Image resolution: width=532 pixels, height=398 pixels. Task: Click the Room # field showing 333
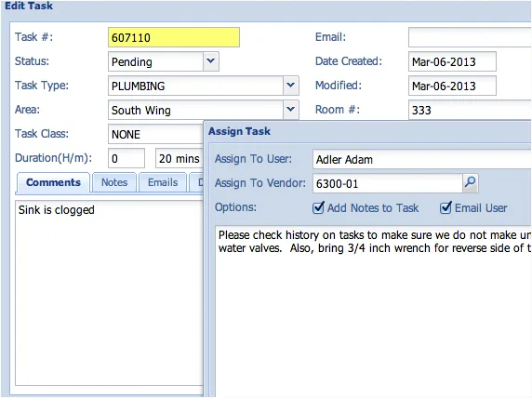[x=470, y=110]
